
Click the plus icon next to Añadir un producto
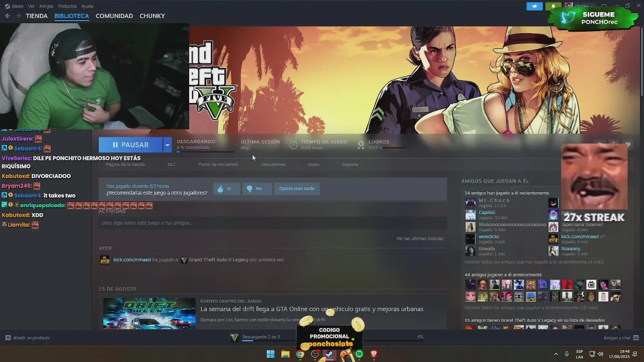(8, 337)
